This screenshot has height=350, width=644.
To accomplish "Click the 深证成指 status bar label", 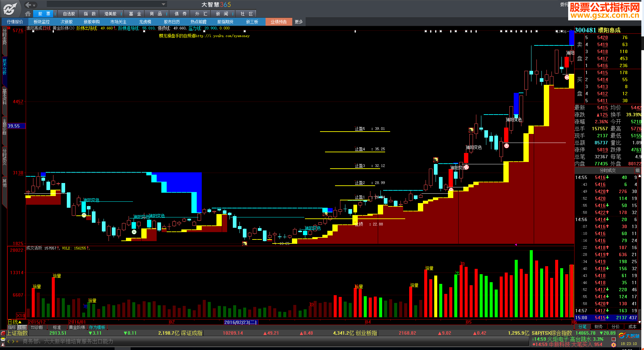I will point(192,333).
